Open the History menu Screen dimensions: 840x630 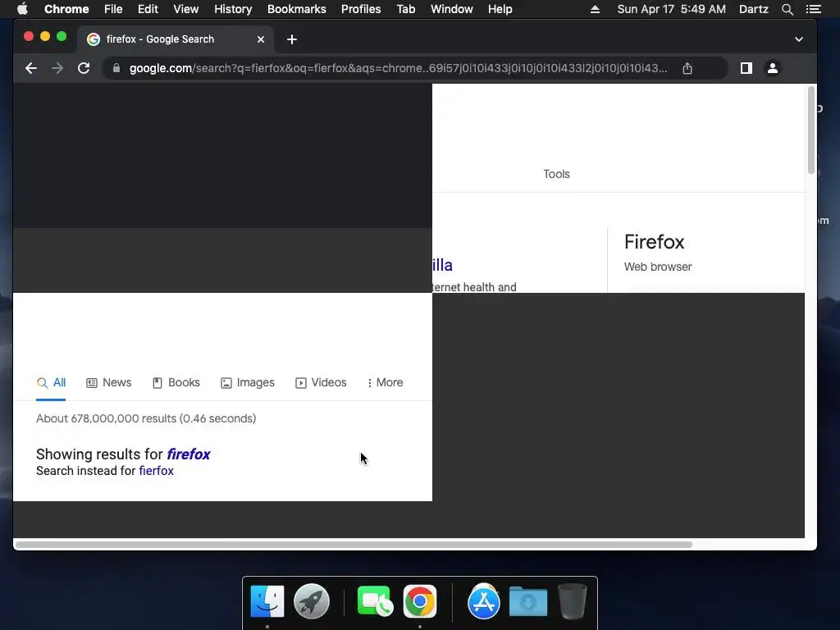pos(233,9)
